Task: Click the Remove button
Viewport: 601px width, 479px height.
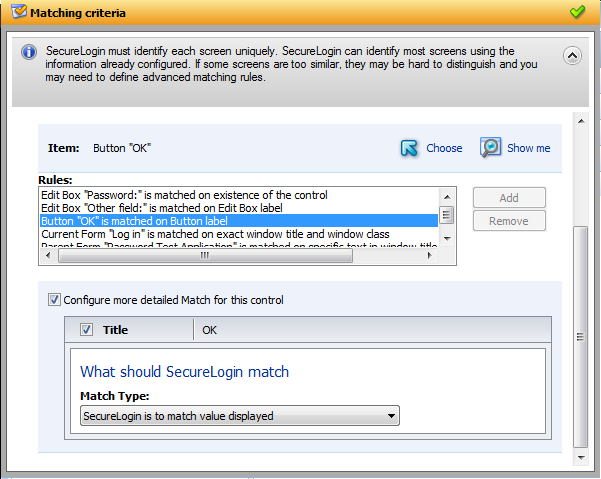Action: (509, 220)
